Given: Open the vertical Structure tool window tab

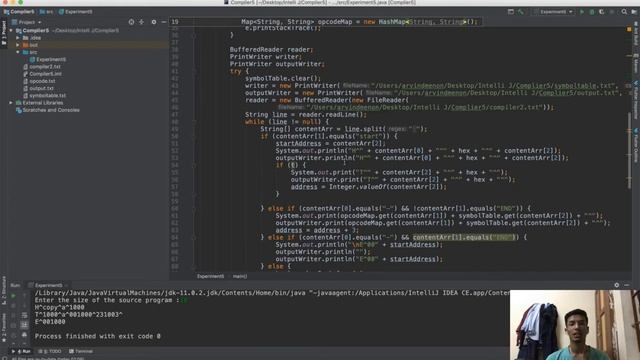Looking at the screenshot, I should pyautogui.click(x=4, y=291).
